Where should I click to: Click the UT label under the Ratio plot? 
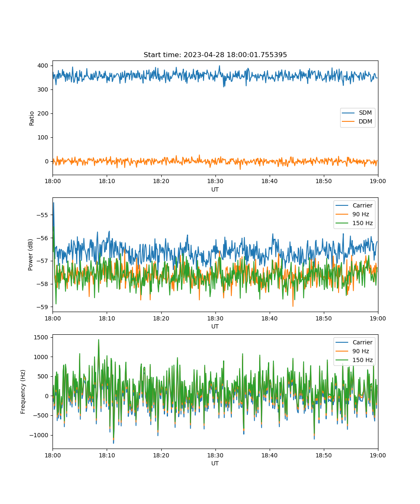pos(215,189)
